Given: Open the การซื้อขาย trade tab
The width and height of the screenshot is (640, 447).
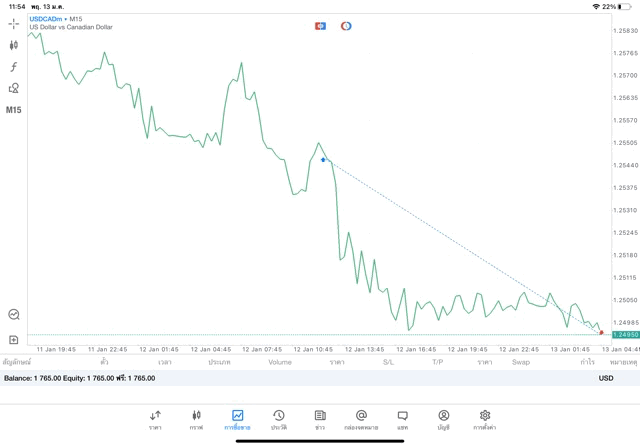Looking at the screenshot, I should [x=237, y=419].
